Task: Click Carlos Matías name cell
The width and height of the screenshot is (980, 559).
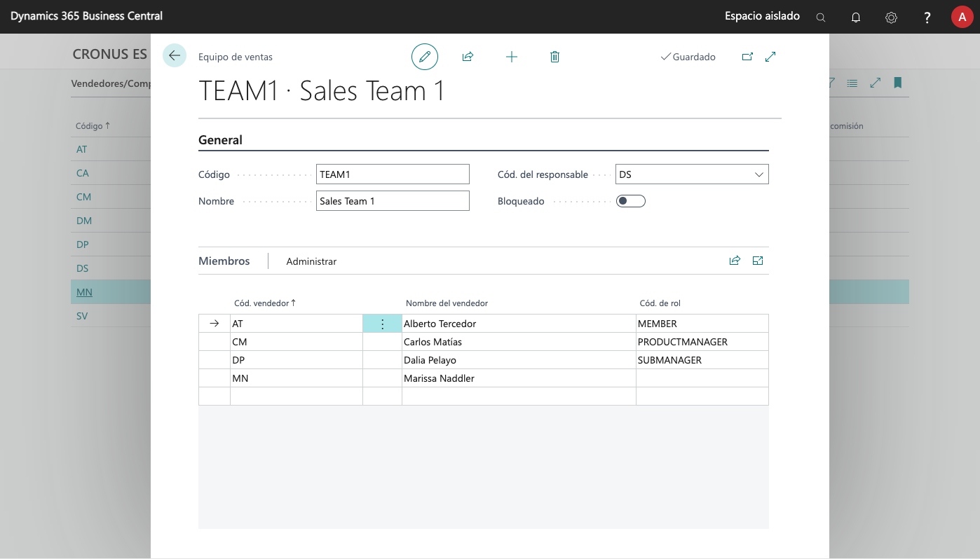Action: click(519, 342)
